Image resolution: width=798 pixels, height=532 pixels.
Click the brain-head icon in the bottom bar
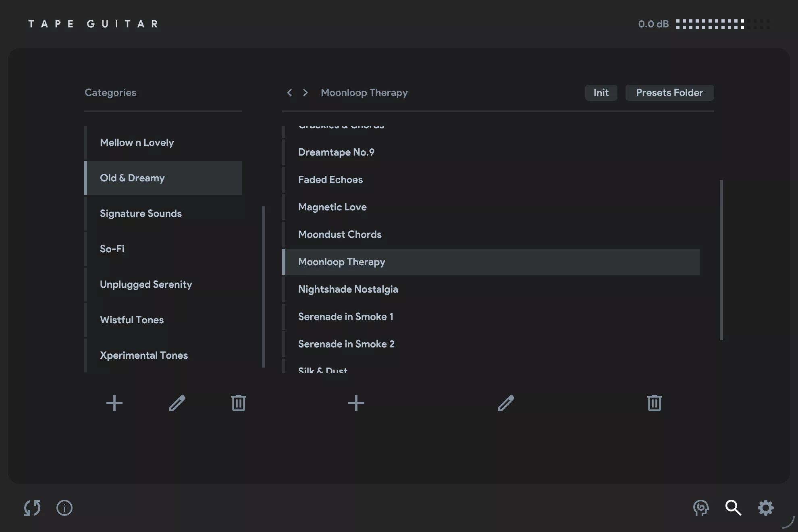coord(701,508)
